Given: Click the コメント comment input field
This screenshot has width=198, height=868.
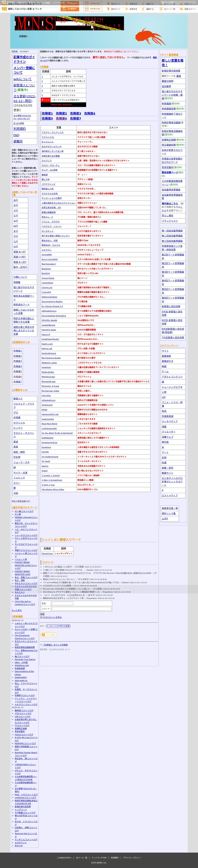Looking at the screenshot, I should [x=81, y=609].
